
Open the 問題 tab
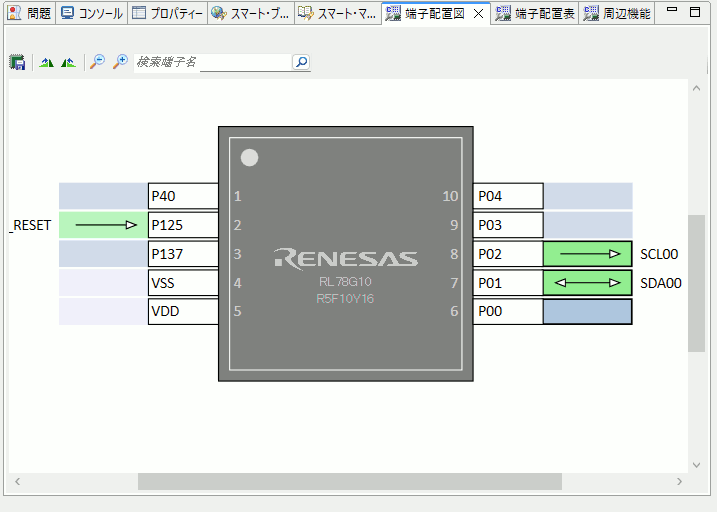click(29, 14)
